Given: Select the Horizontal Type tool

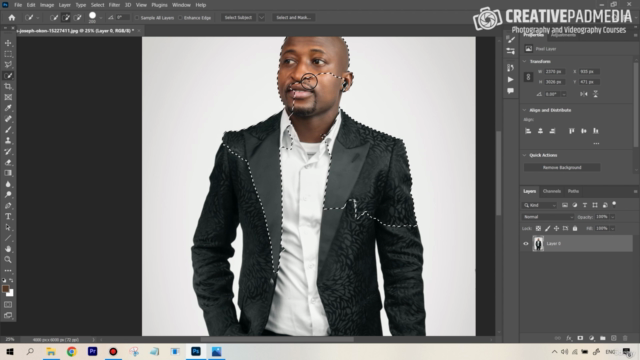Looking at the screenshot, I should tap(8, 216).
